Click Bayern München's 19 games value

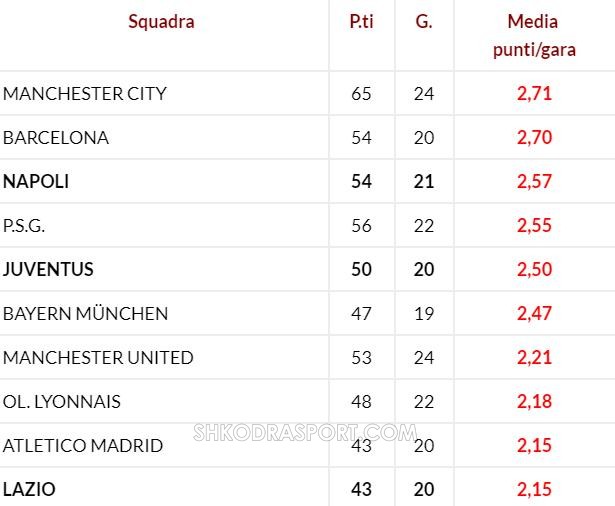click(424, 314)
